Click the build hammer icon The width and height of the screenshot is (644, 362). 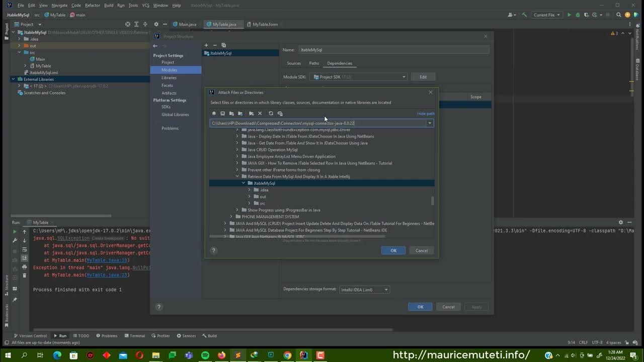524,15
